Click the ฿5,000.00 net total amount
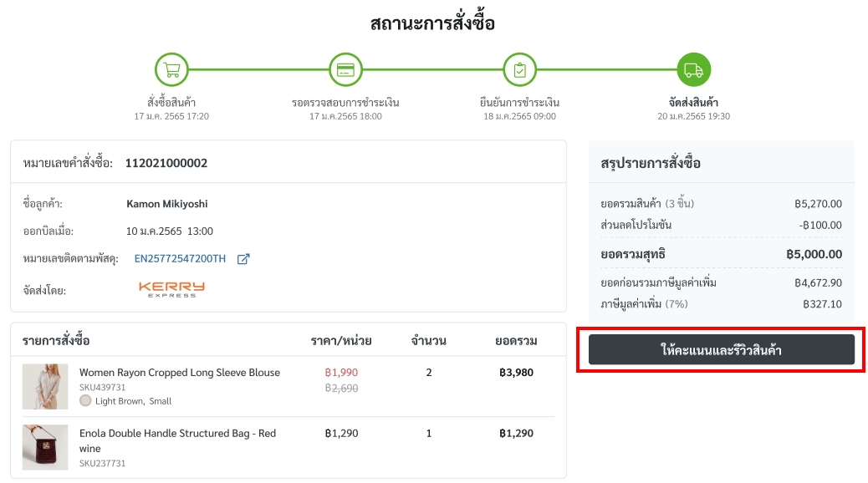This screenshot has width=868, height=483. pyautogui.click(x=814, y=255)
